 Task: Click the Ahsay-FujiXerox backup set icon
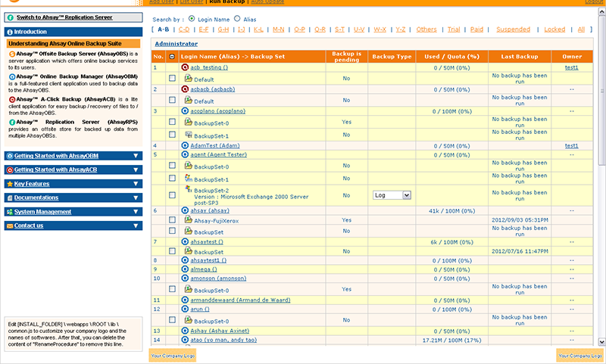pyautogui.click(x=188, y=219)
